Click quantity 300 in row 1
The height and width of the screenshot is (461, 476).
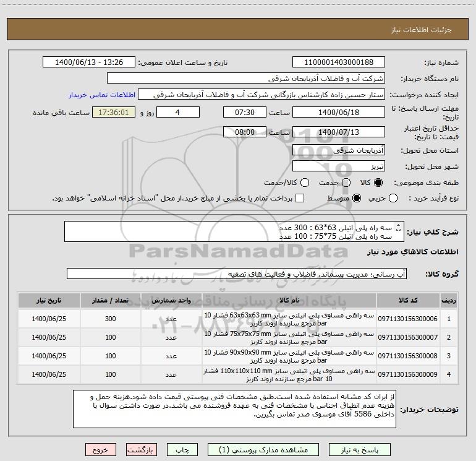click(x=111, y=319)
